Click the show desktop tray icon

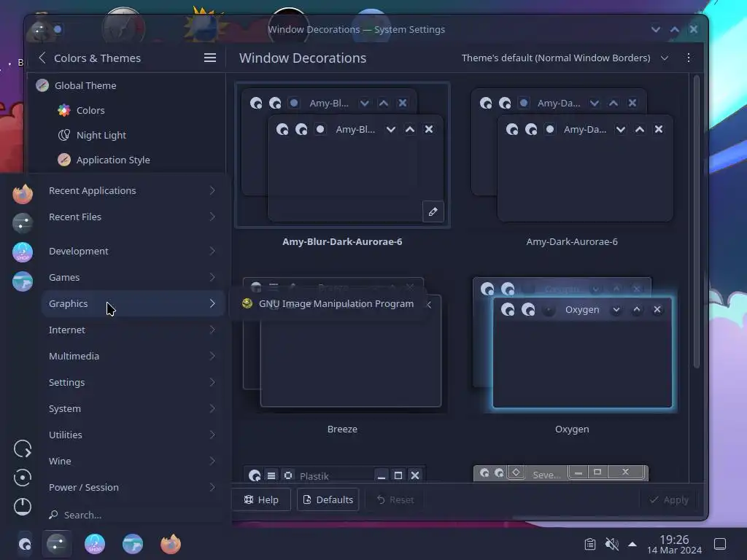click(x=720, y=544)
